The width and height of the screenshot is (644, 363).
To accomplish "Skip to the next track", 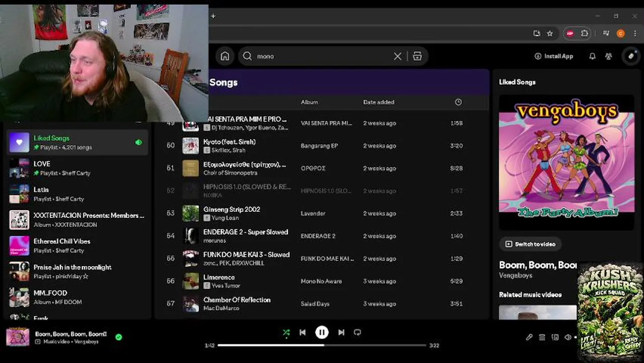I will click(x=341, y=332).
